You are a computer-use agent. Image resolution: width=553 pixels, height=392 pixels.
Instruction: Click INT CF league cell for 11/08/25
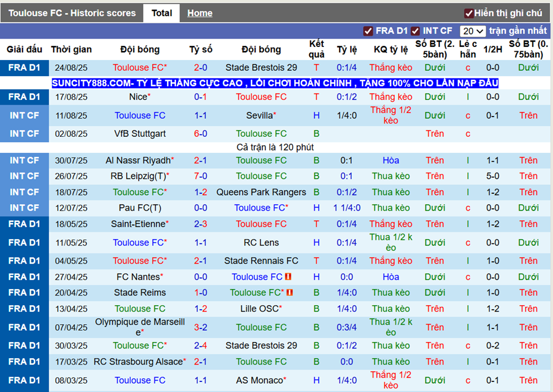click(24, 115)
